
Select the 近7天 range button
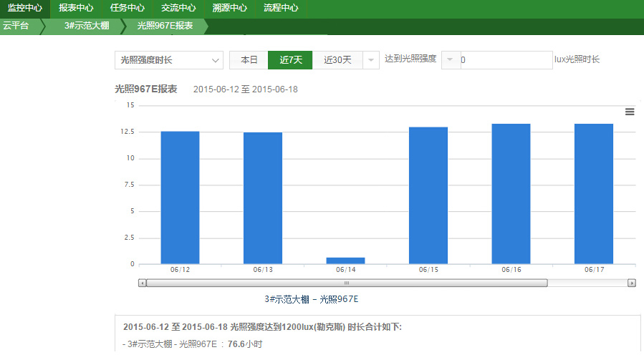290,60
